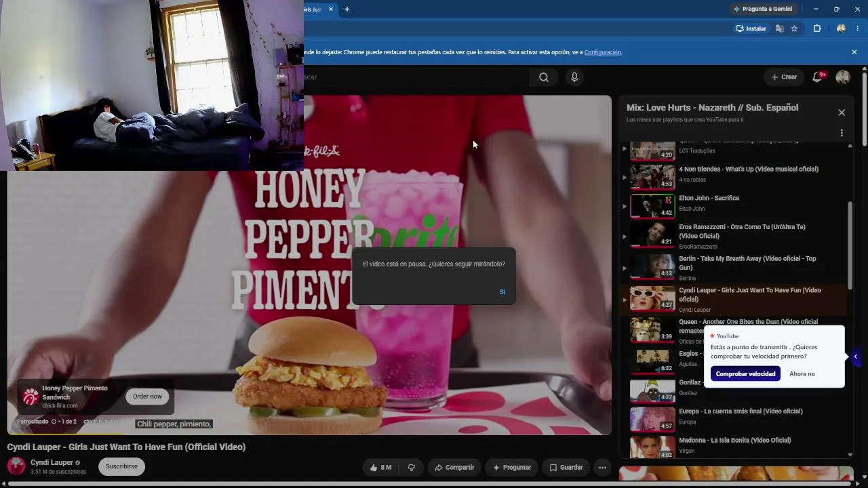Start voice search with microphone icon
Viewport: 868px width, 488px height.
[574, 77]
